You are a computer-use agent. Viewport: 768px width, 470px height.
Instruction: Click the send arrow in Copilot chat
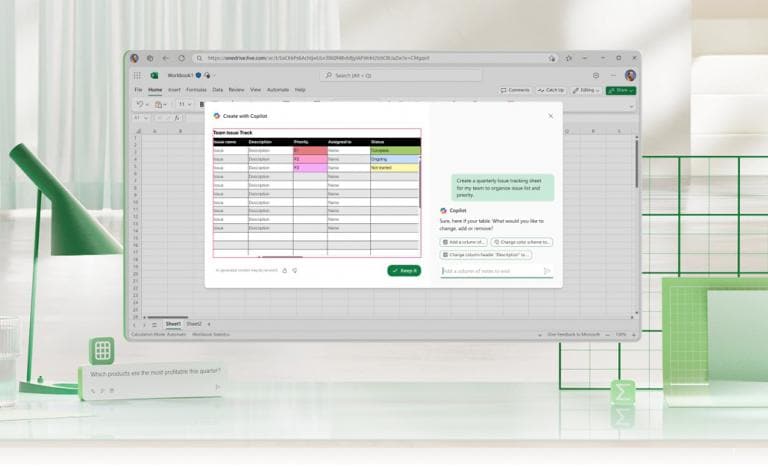point(547,271)
